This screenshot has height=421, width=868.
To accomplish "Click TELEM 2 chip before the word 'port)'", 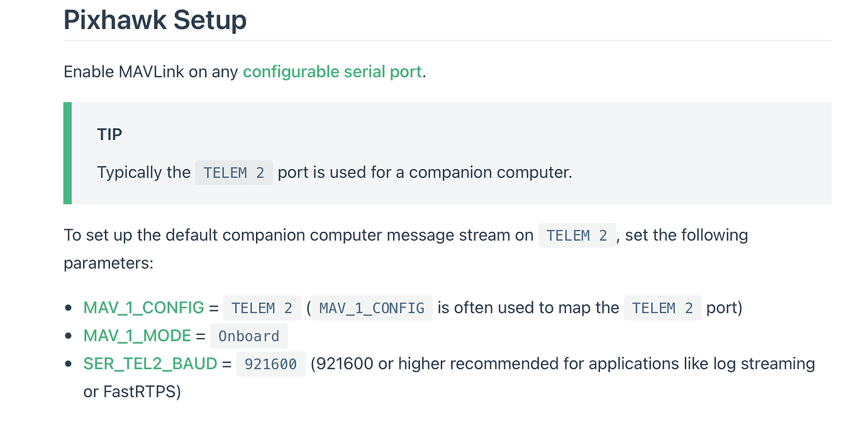I will click(x=662, y=309).
